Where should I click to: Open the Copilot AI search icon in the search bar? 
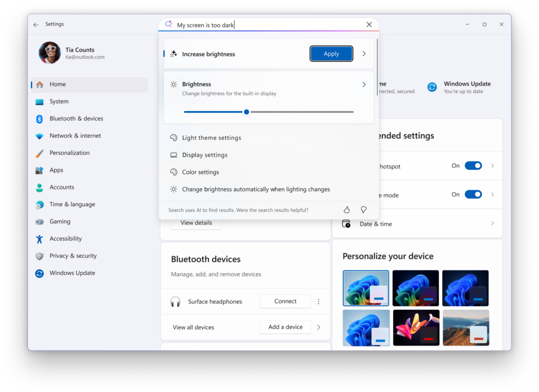click(168, 24)
